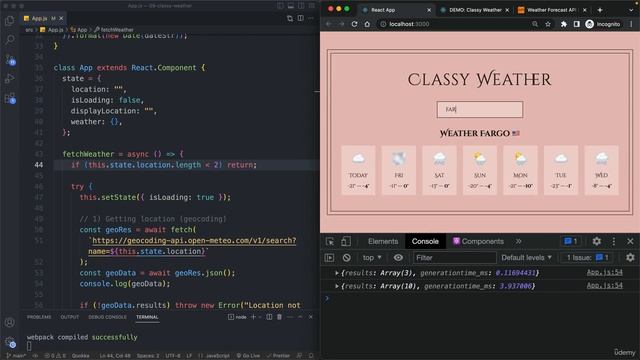Create a live expression with the eye icon
Screen dimensions: 640x360
(398, 258)
